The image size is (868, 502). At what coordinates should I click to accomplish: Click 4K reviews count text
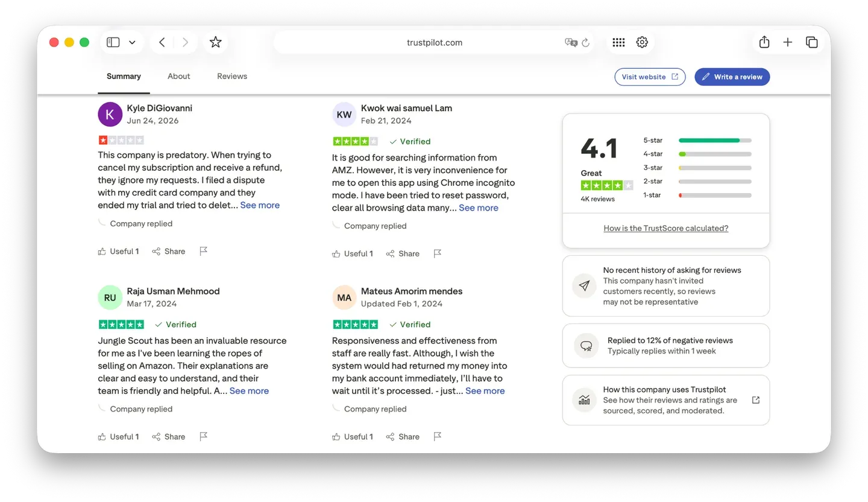click(x=598, y=199)
